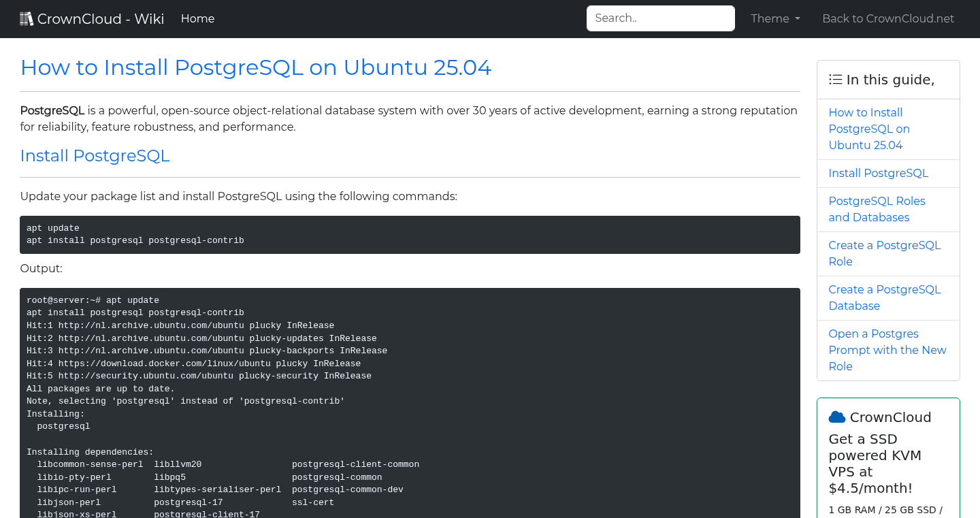Navigate to Create a PostgreSQL Role
The height and width of the screenshot is (518, 980).
884,253
